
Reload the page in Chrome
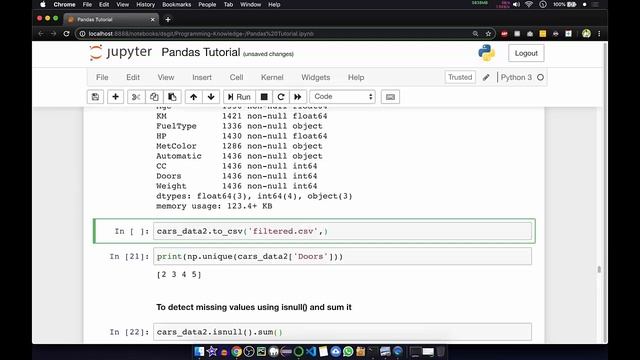pos(67,33)
